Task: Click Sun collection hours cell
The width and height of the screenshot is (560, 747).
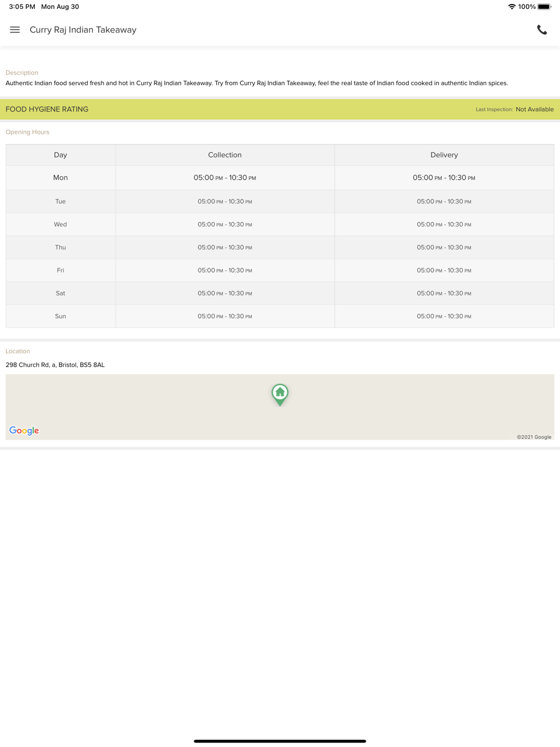Action: 225,316
